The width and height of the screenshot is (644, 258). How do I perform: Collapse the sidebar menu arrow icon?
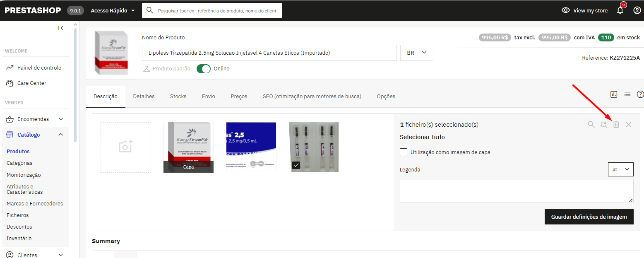(x=61, y=28)
